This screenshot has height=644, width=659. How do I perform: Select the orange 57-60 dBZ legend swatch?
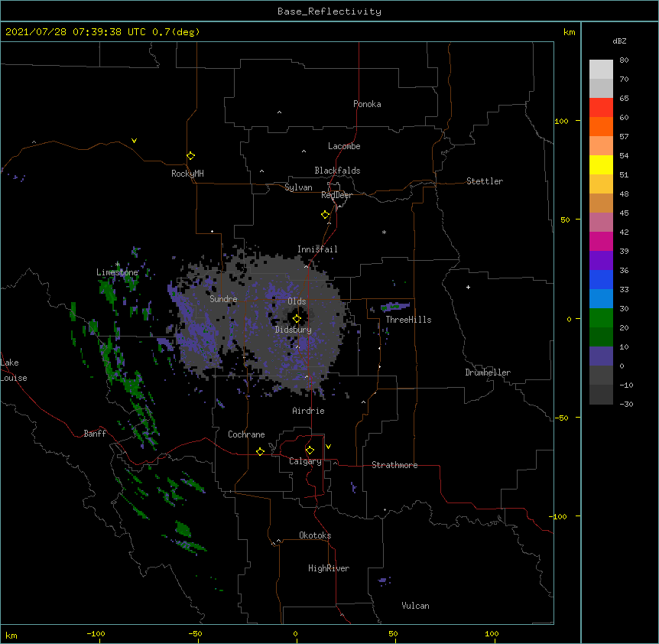601,126
